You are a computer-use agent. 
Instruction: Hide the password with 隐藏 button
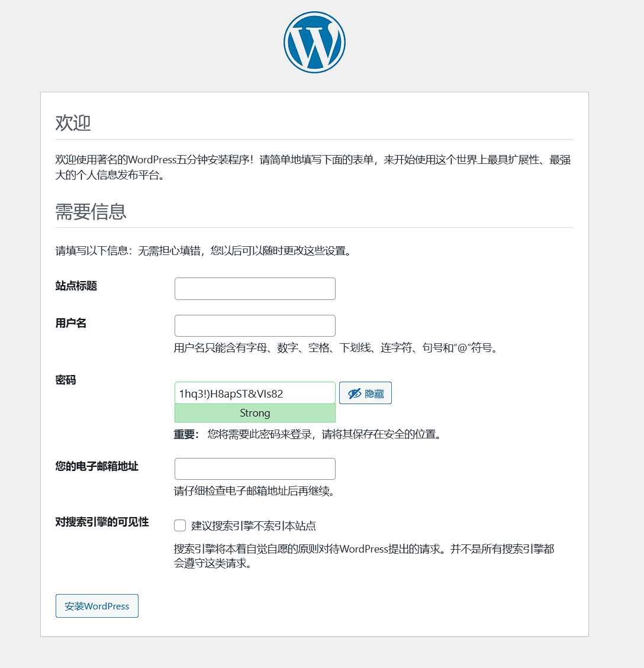coord(365,393)
